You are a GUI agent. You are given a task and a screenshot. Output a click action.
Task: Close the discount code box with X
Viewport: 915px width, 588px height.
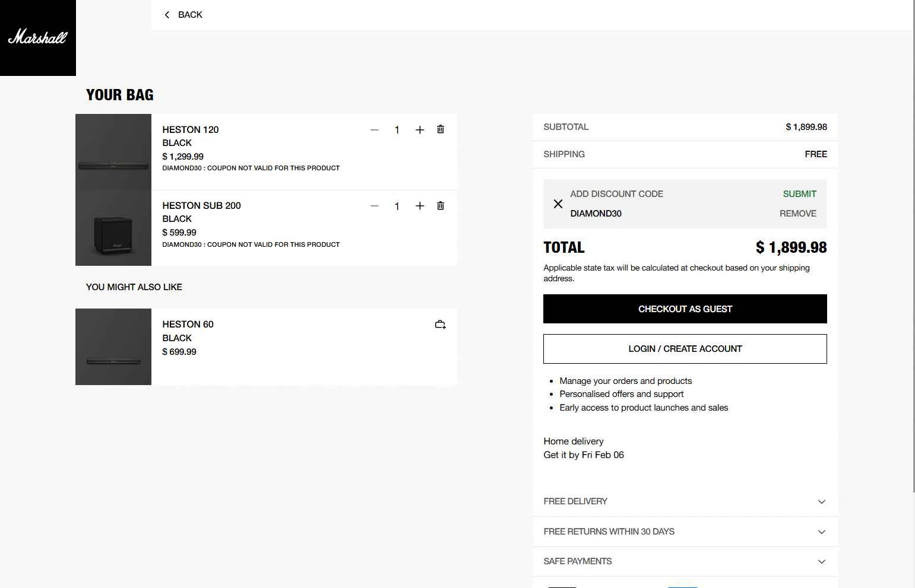point(558,204)
